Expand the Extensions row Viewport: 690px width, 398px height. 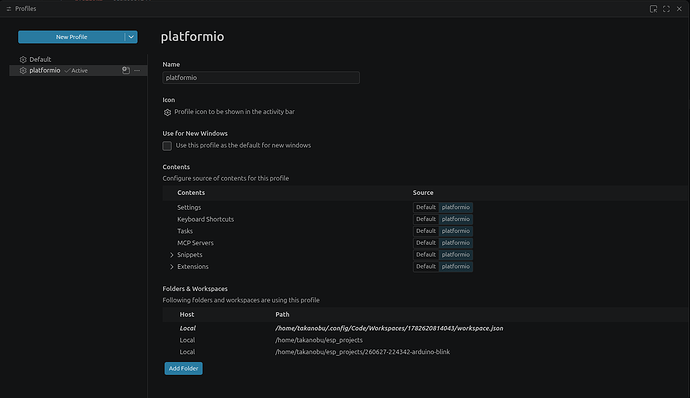point(172,267)
